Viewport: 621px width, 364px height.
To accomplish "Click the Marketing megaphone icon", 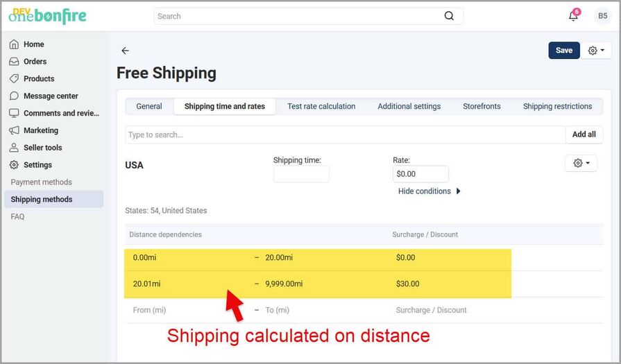I will click(x=14, y=130).
